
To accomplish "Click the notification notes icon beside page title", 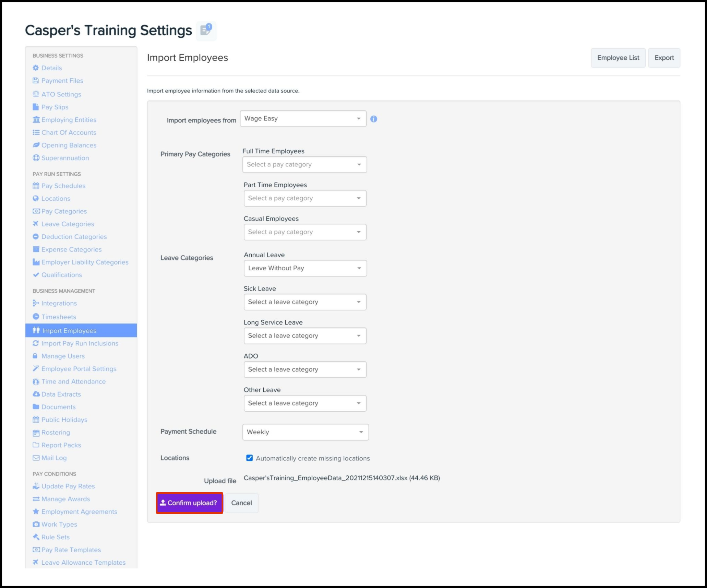I will pos(206,30).
